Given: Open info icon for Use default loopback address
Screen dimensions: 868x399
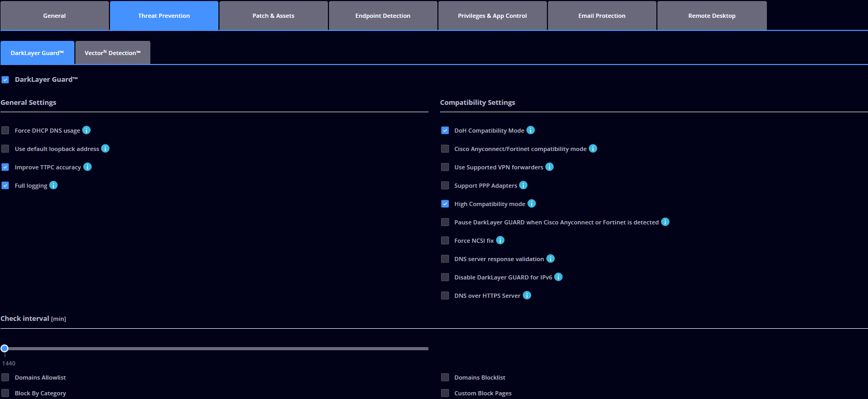Looking at the screenshot, I should 105,148.
